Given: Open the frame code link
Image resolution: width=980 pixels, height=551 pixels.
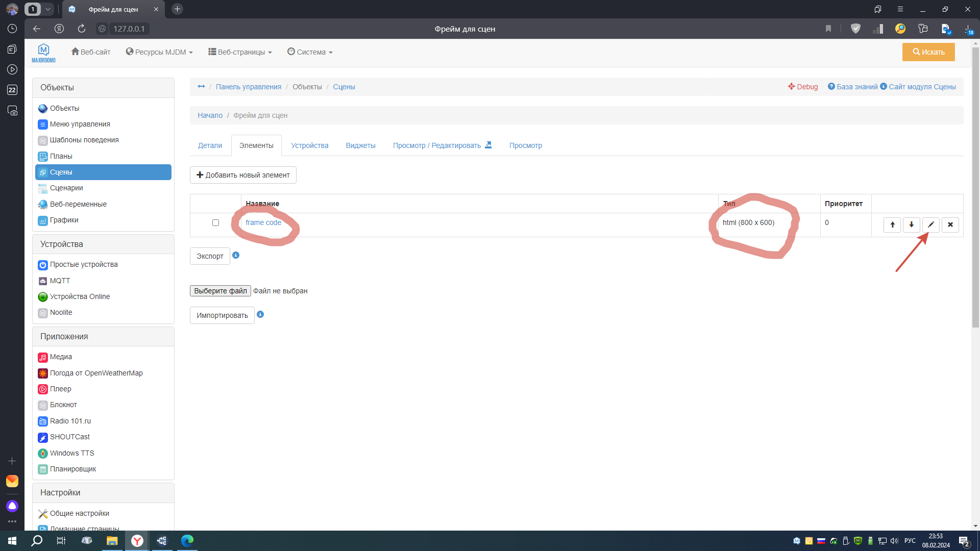Looking at the screenshot, I should click(263, 223).
